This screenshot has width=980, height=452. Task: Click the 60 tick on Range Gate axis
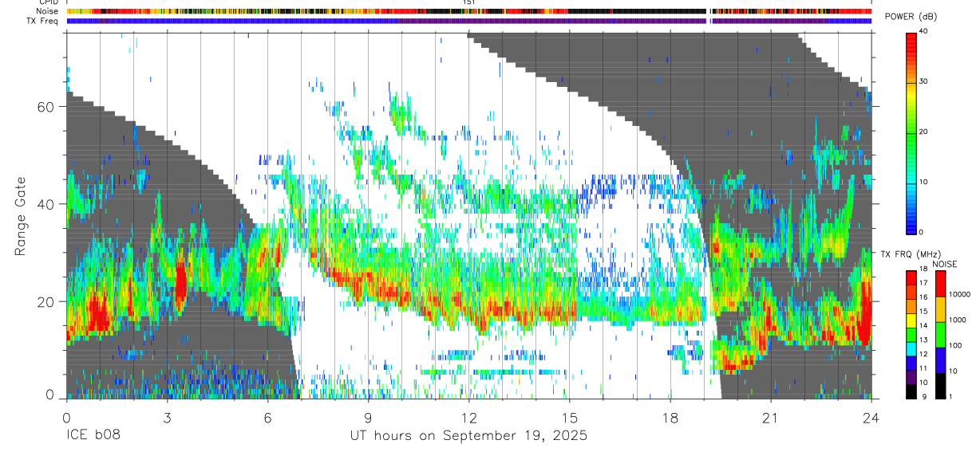pos(47,107)
